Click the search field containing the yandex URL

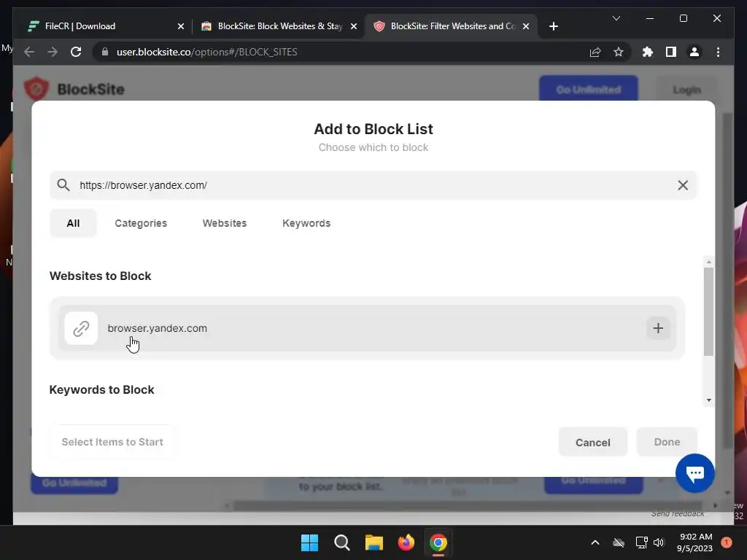click(x=373, y=185)
